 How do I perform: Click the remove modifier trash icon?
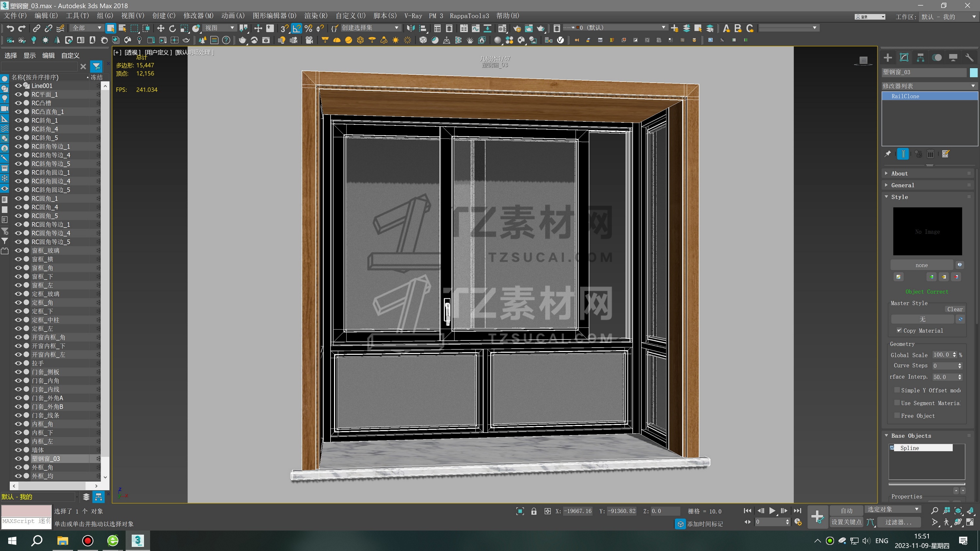pos(930,154)
